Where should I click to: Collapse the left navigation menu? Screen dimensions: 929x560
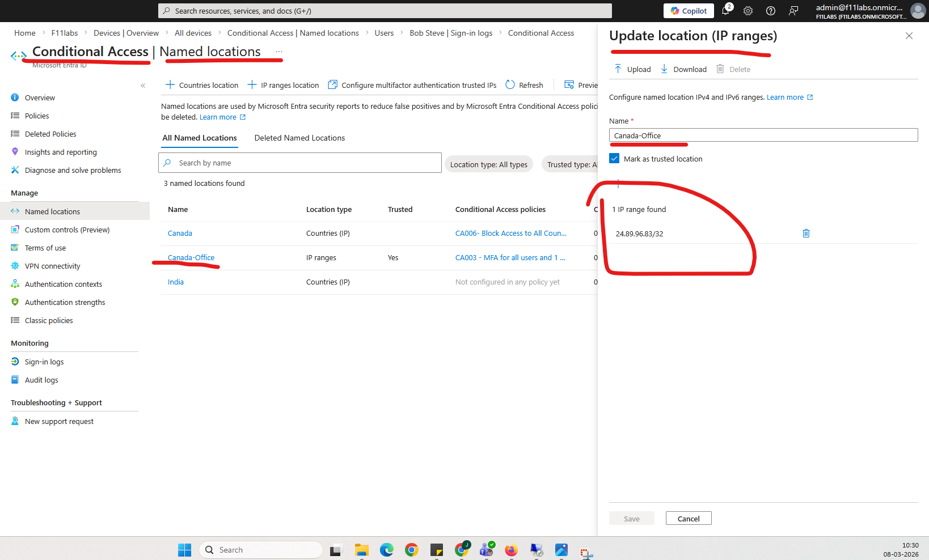pos(143,86)
